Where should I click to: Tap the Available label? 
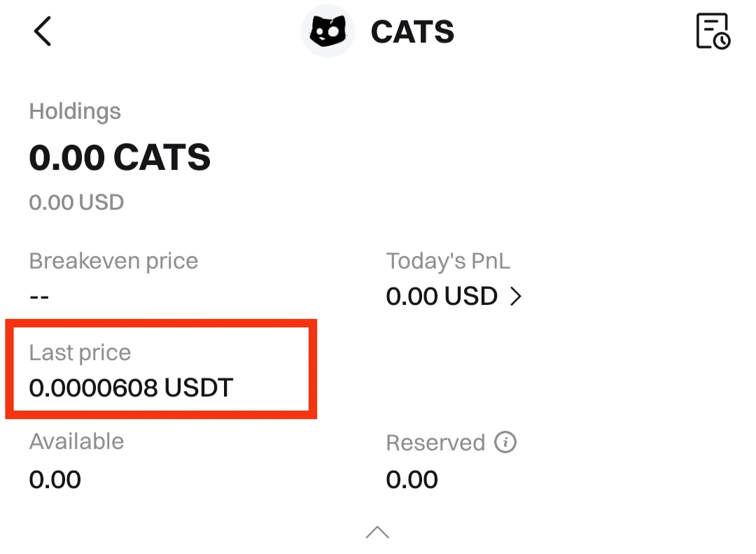(x=76, y=442)
